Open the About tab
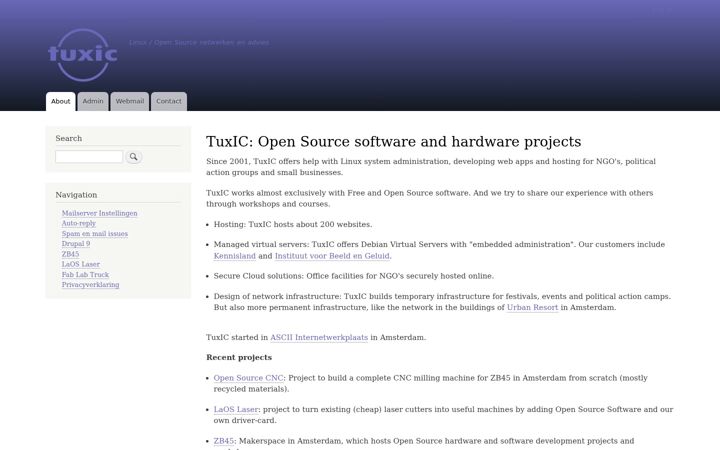 [x=61, y=101]
